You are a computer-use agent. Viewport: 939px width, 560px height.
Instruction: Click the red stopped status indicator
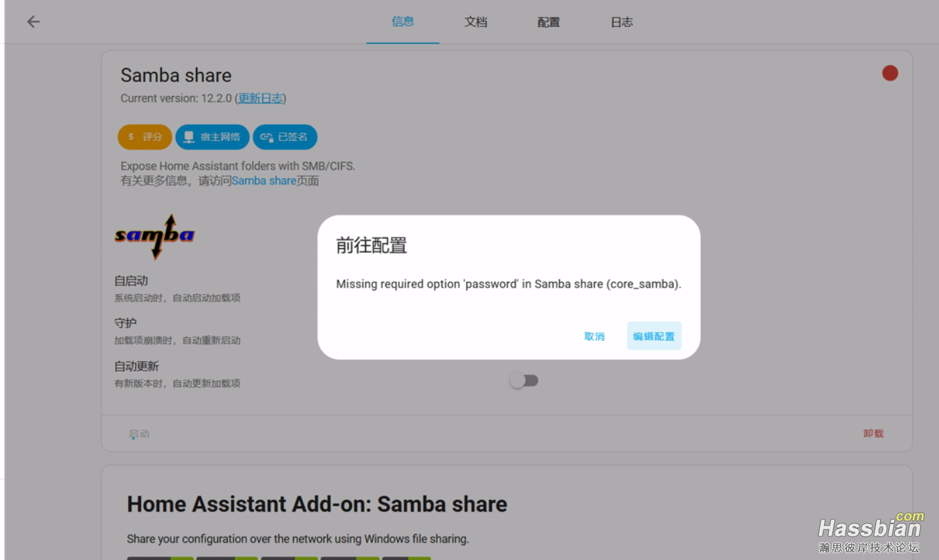(x=890, y=73)
